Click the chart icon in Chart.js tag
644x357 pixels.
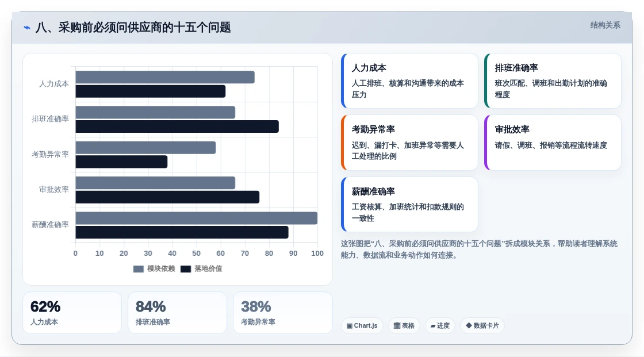(350, 326)
